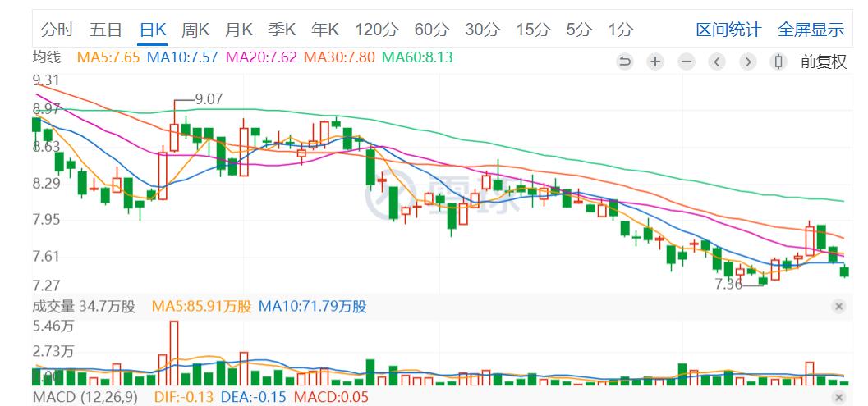Zoom in the chart with plus icon
This screenshot has height=406, width=868.
point(655,62)
